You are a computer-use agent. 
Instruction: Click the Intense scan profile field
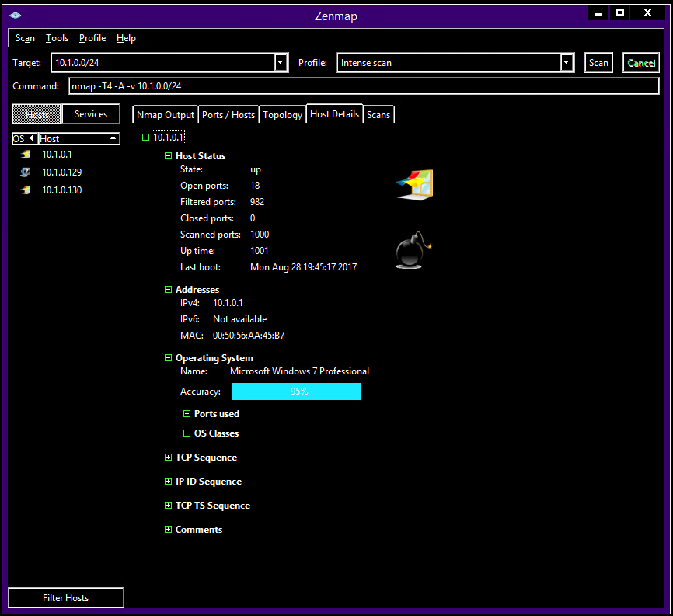pyautogui.click(x=449, y=63)
